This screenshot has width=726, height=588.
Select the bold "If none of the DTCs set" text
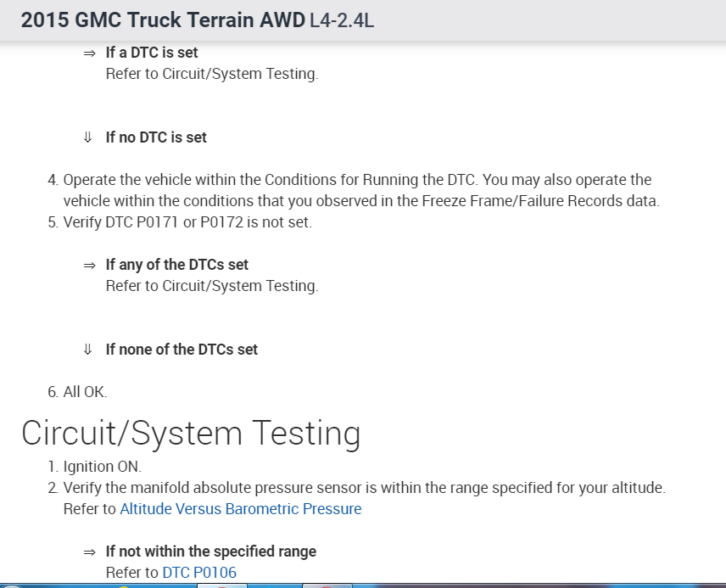click(x=181, y=350)
